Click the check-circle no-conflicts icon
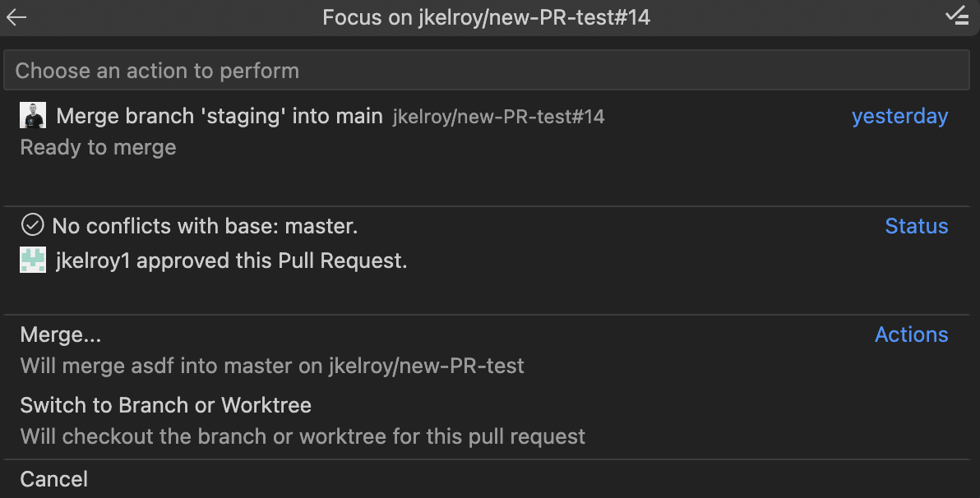The width and height of the screenshot is (980, 498). (x=32, y=225)
